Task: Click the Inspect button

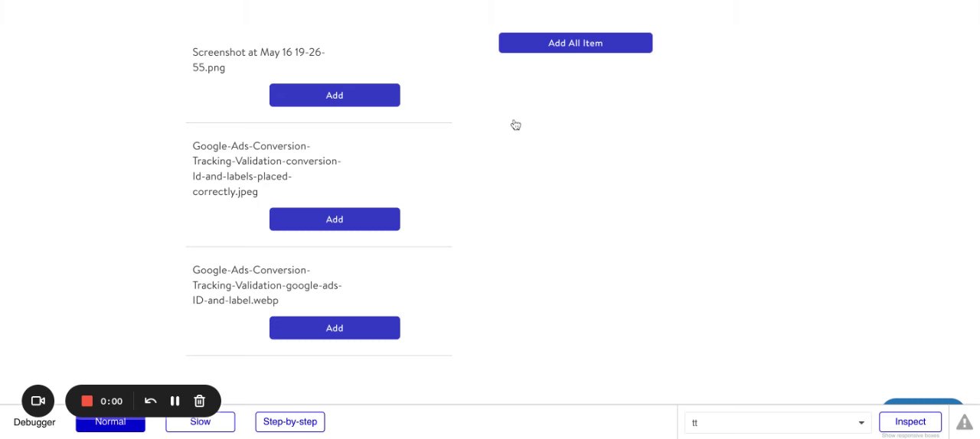Action: pos(910,422)
